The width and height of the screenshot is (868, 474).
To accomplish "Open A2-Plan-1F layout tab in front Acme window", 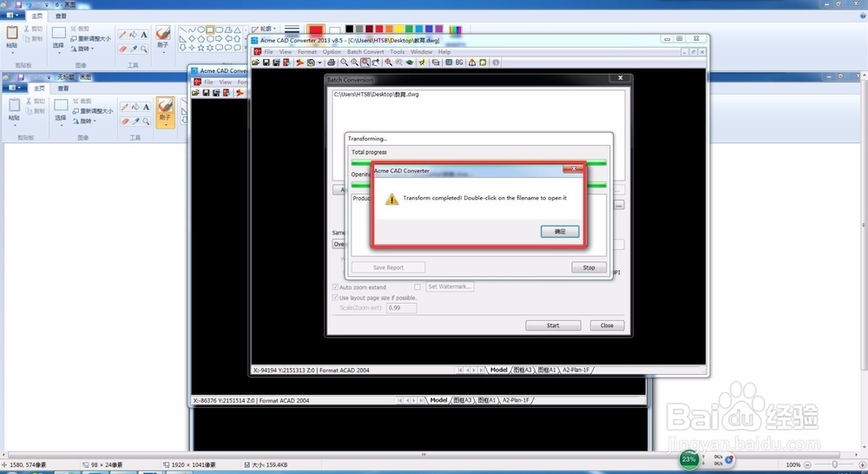I will point(575,370).
